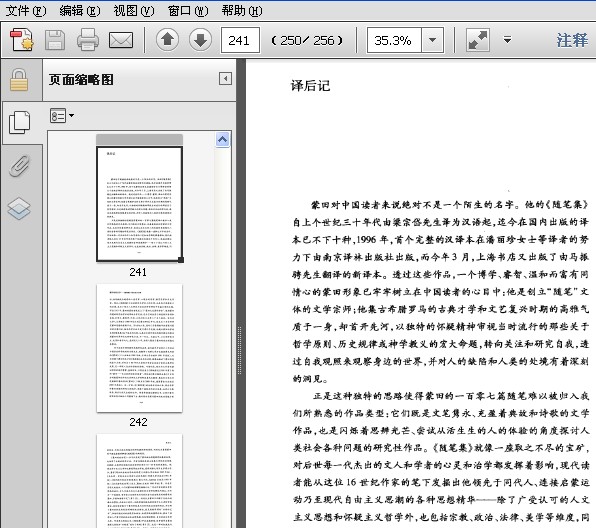Open the layers panel icon
Screen dimensions: 596x528
(x=19, y=208)
